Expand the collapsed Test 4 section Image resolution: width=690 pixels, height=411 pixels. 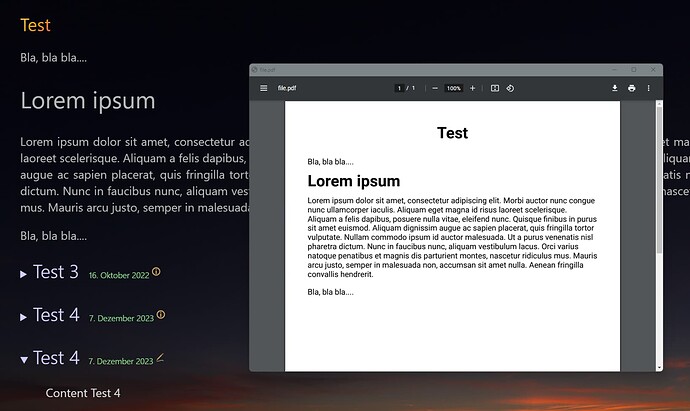tap(24, 316)
